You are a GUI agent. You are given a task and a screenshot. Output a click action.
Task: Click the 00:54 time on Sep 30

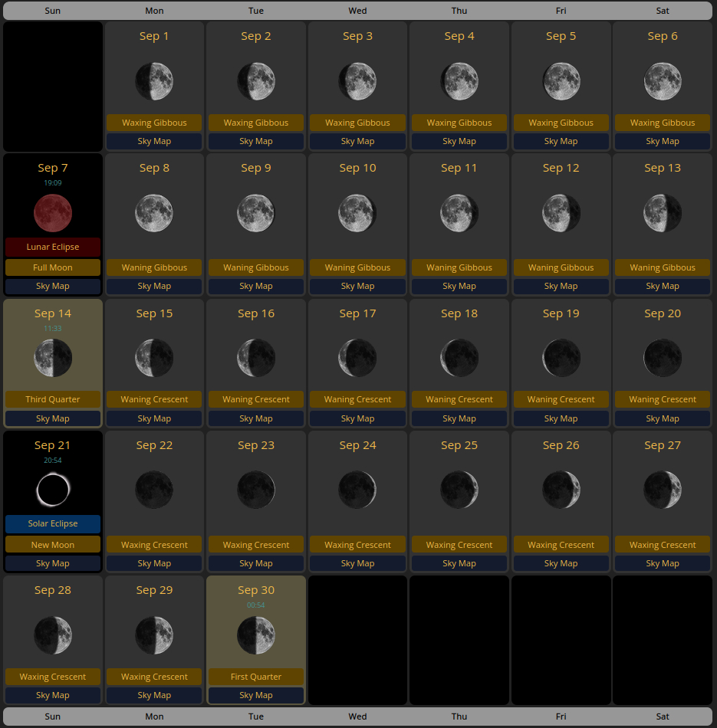tap(256, 605)
